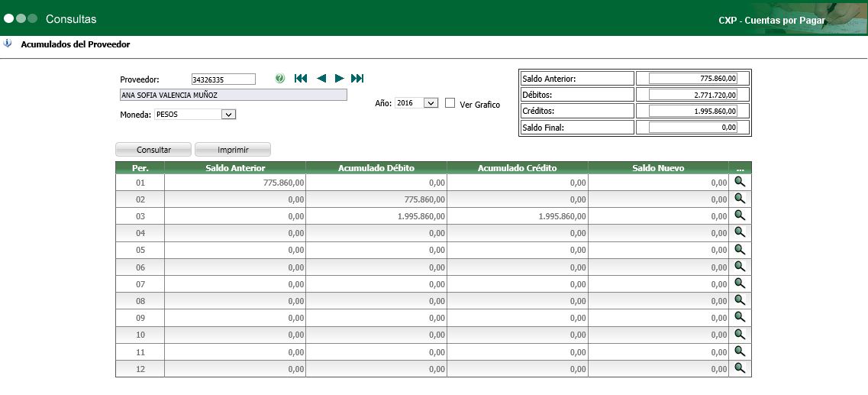This screenshot has width=868, height=395.
Task: Click the Consultas title in header
Action: [x=71, y=18]
